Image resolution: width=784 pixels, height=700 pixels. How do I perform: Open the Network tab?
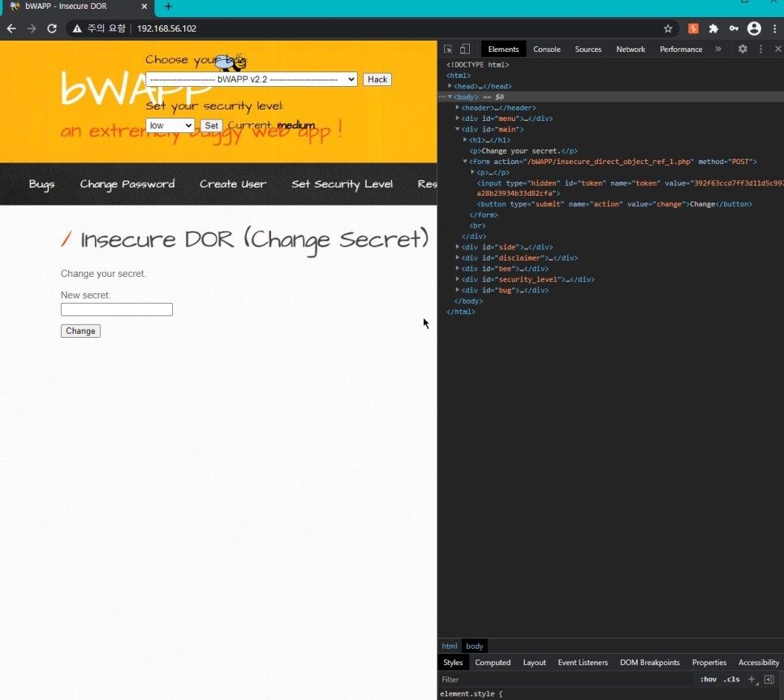pyautogui.click(x=631, y=49)
